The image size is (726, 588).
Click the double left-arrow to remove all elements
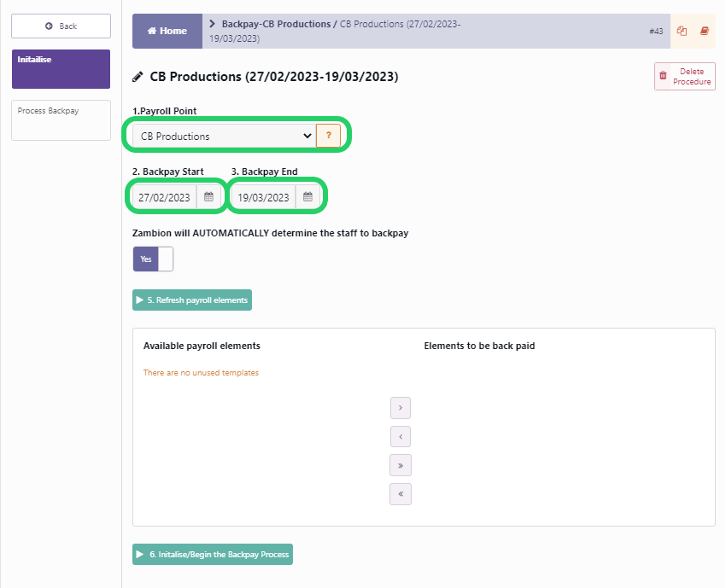pos(401,493)
